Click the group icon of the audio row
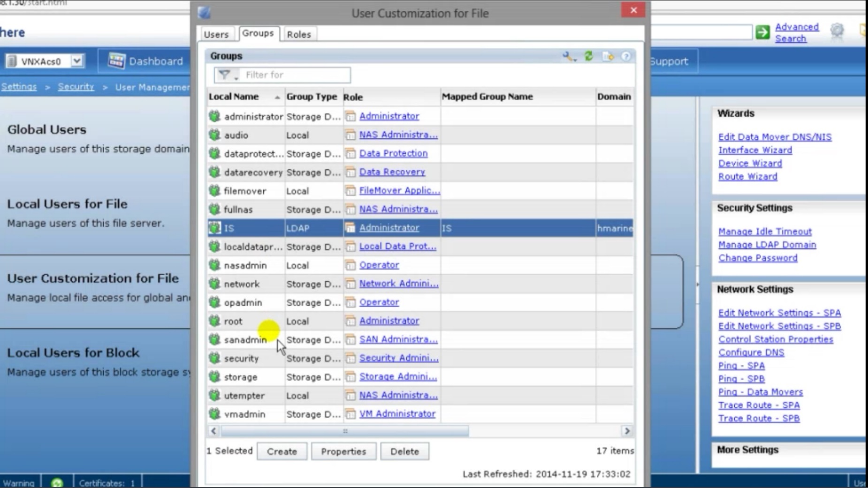 214,135
